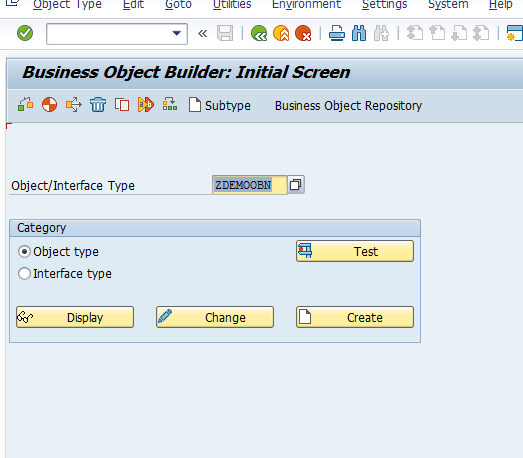Open the Help menu

(500, 5)
